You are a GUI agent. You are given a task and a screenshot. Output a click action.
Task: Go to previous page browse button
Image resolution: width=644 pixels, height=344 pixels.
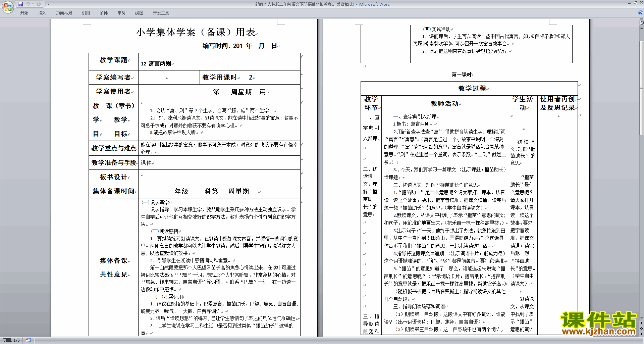pyautogui.click(x=642, y=323)
